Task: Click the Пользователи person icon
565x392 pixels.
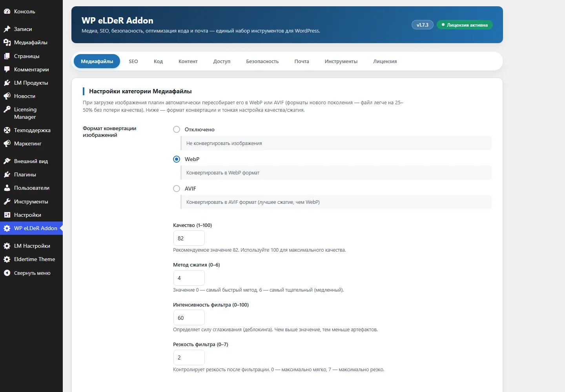Action: click(x=7, y=188)
